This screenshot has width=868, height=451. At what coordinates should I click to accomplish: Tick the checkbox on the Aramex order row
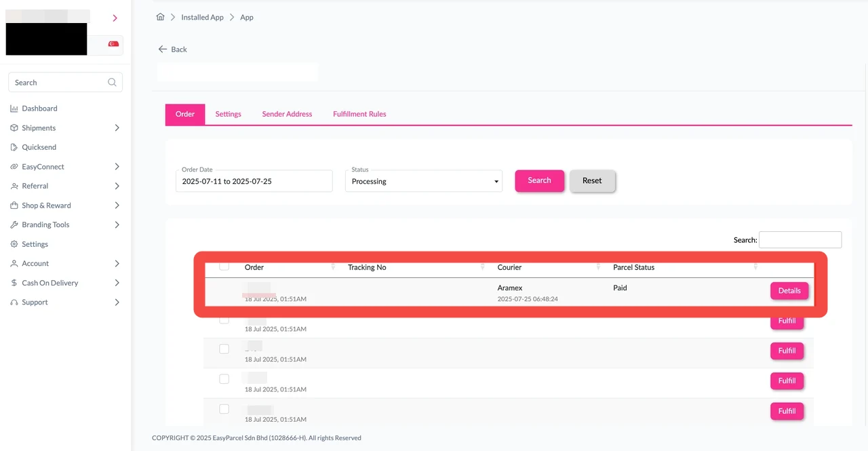point(224,288)
